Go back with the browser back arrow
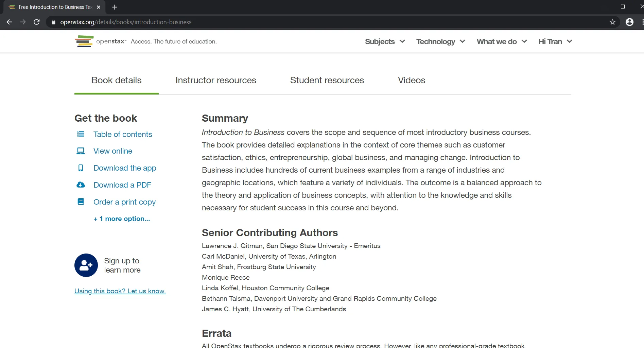Viewport: 644px width, 348px height. click(9, 22)
